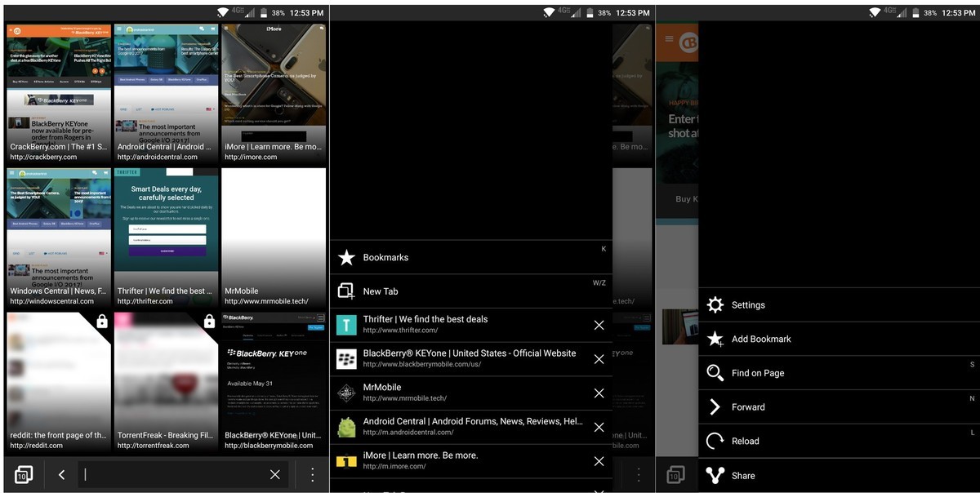
Task: Tap the Add Bookmark star icon
Action: [x=715, y=339]
